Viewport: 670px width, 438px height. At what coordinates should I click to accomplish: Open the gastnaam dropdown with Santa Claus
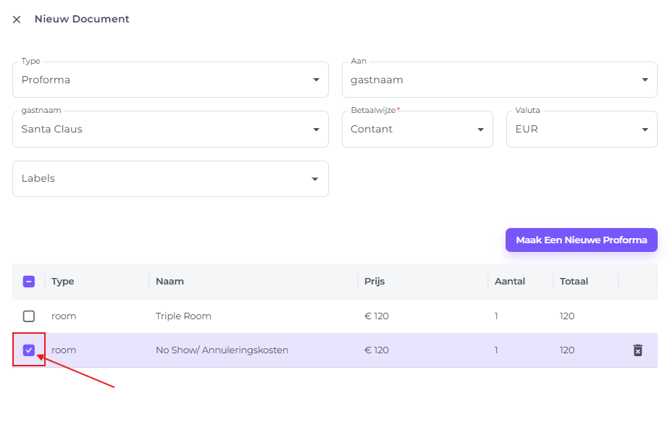click(170, 129)
